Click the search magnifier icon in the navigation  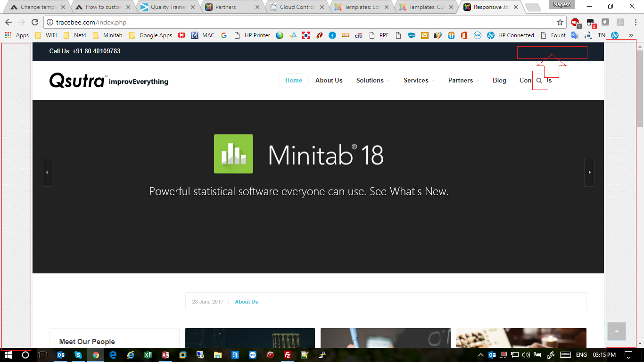point(539,81)
